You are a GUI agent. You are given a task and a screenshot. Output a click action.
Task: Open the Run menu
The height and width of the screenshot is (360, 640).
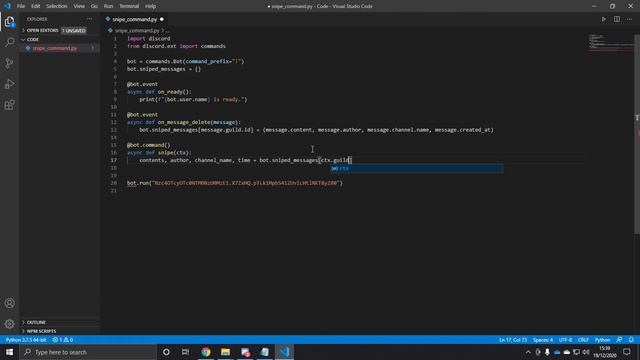pyautogui.click(x=108, y=6)
